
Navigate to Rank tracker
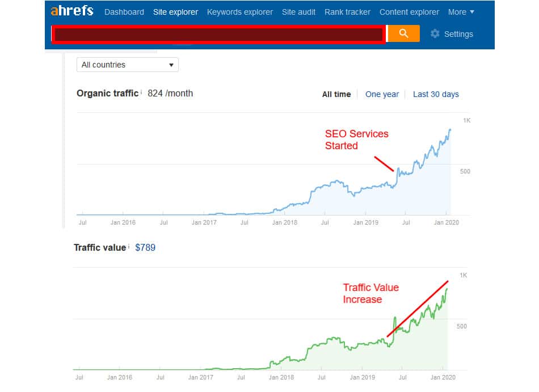pyautogui.click(x=347, y=12)
